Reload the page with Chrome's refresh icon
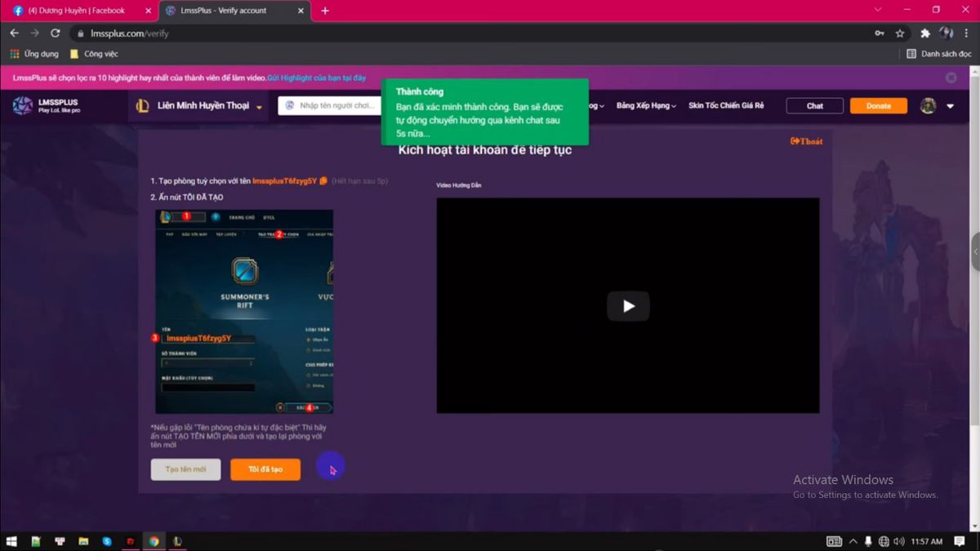 pos(56,33)
